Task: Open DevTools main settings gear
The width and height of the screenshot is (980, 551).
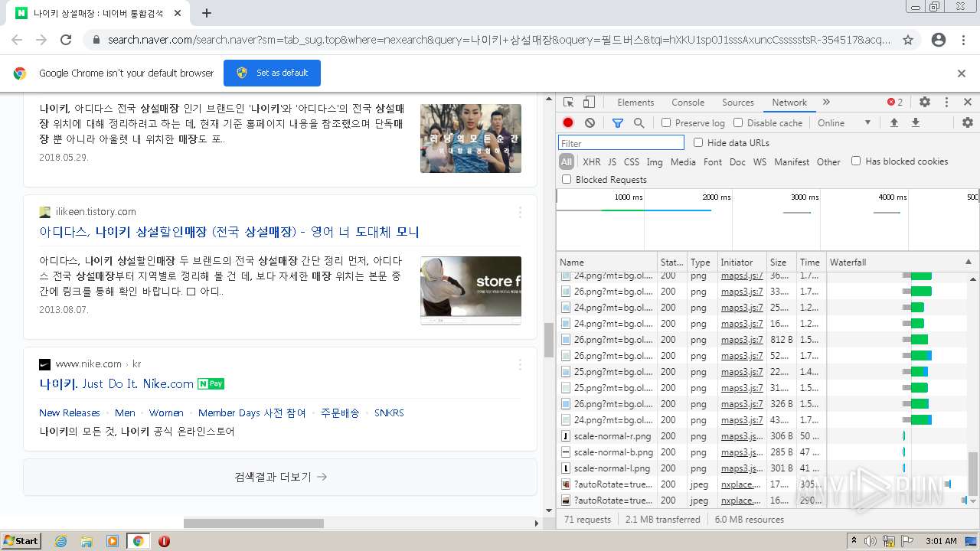Action: 925,102
